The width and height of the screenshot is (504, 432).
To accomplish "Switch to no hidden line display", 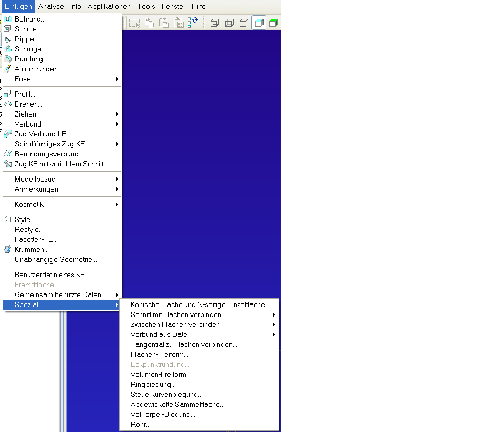I will coord(244,23).
